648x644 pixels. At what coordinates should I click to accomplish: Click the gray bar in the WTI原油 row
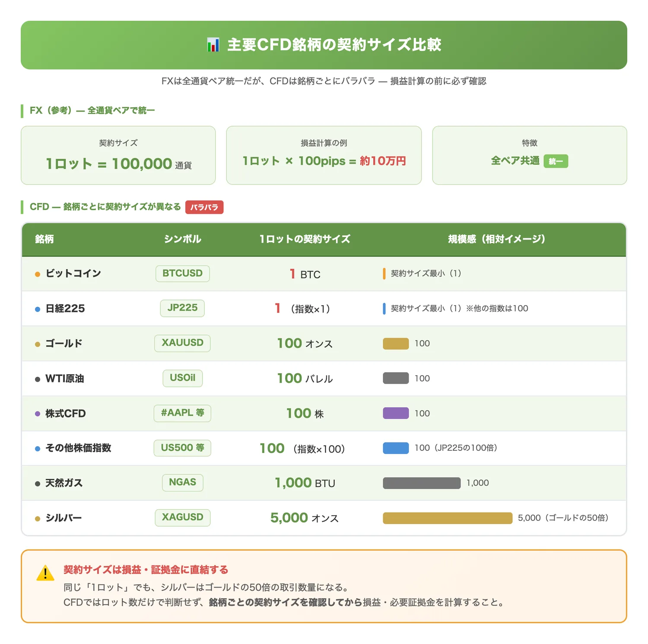pyautogui.click(x=396, y=378)
